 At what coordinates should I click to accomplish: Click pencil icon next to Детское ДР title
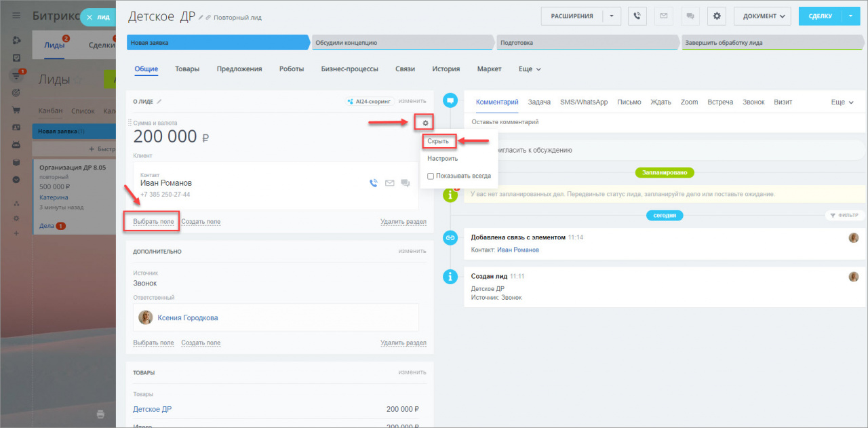click(x=201, y=17)
